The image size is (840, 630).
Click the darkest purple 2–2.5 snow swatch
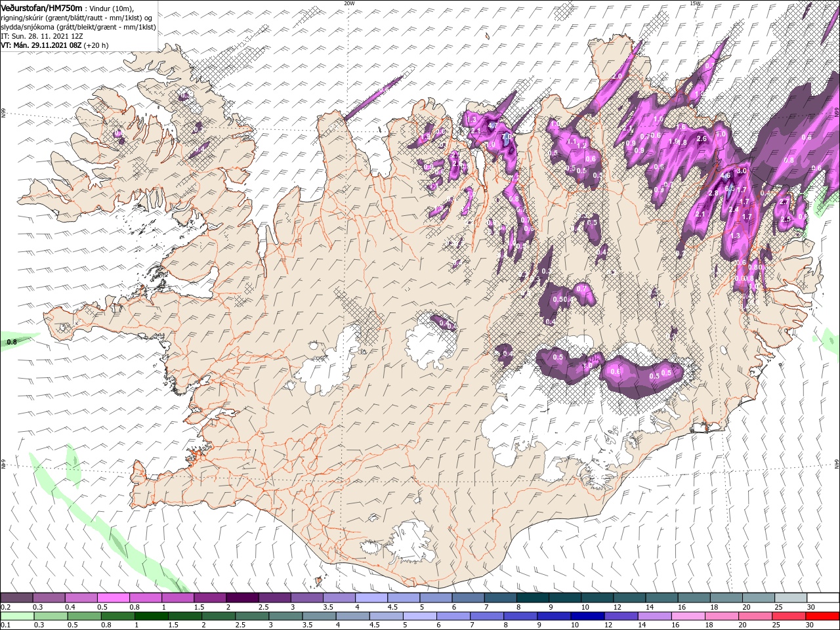coord(242,598)
